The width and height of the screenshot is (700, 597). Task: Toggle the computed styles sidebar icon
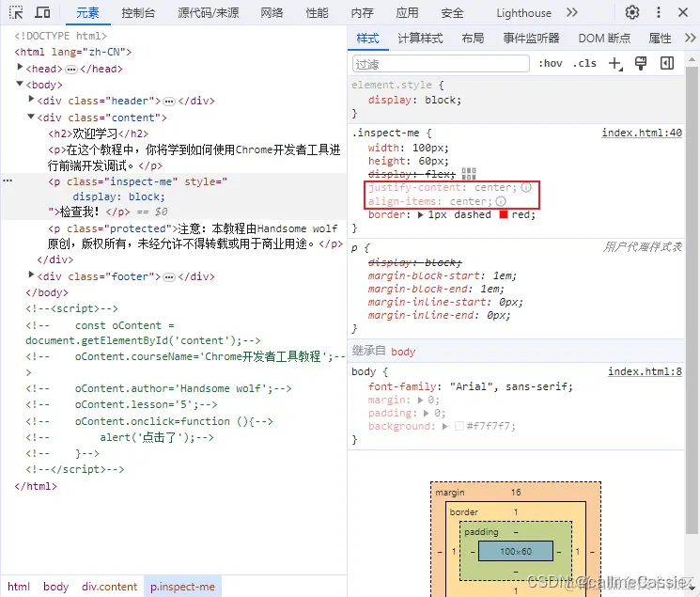(x=667, y=63)
